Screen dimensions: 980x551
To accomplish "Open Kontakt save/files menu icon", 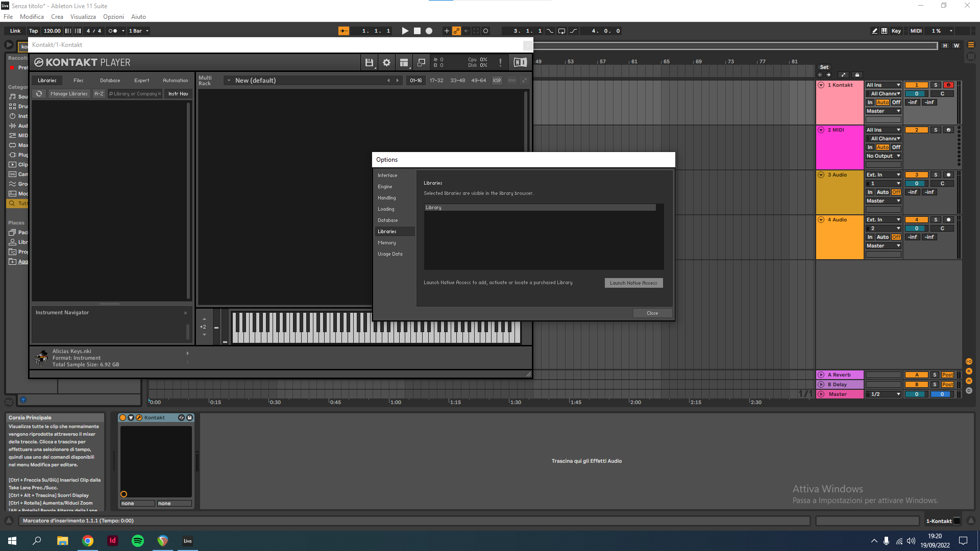I will [x=369, y=63].
